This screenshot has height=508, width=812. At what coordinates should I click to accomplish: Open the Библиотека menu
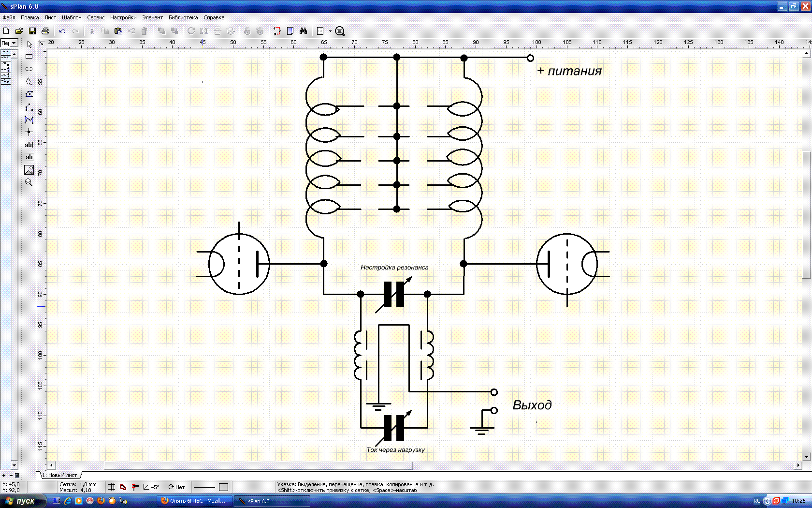tap(183, 17)
